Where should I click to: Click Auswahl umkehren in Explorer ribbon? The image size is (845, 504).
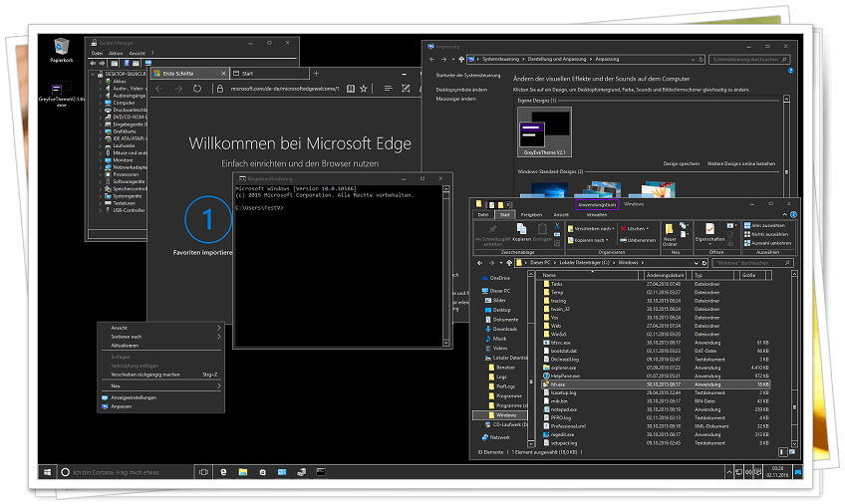pyautogui.click(x=768, y=243)
